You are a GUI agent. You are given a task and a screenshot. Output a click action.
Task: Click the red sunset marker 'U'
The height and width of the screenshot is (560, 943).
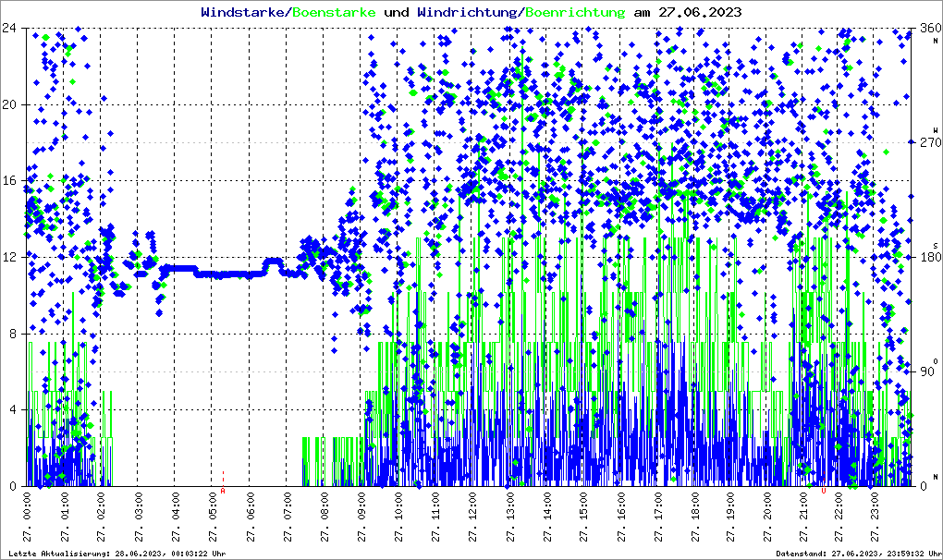point(824,492)
